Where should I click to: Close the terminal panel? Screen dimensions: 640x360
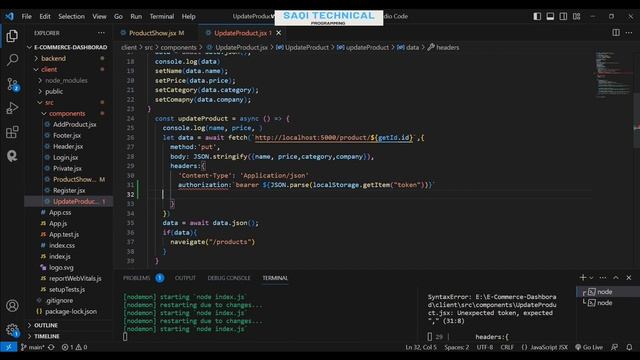629,278
